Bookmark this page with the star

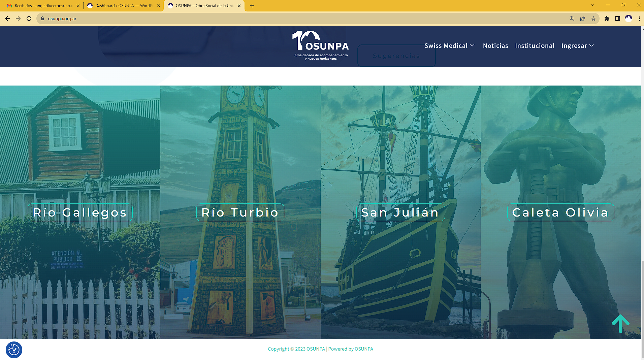coord(593,19)
